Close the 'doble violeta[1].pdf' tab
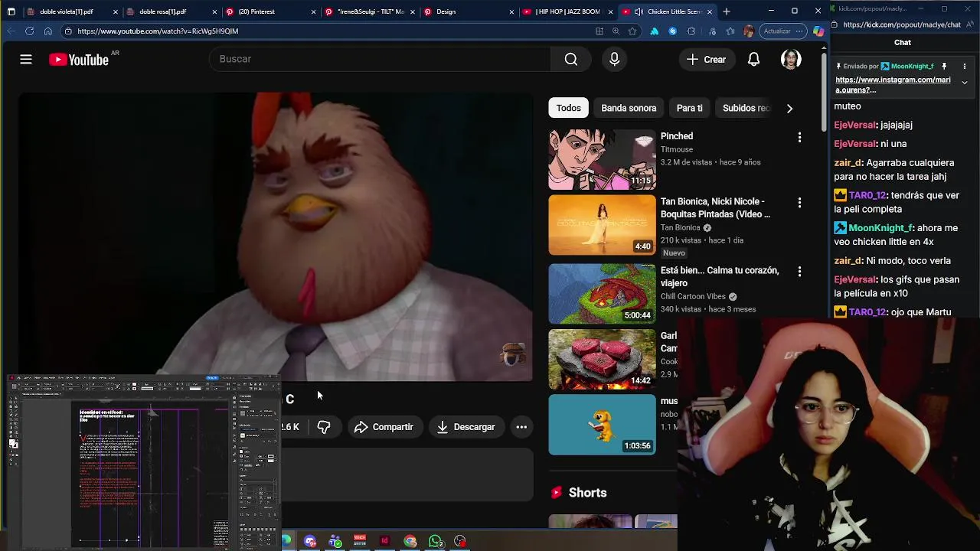 coord(116,11)
